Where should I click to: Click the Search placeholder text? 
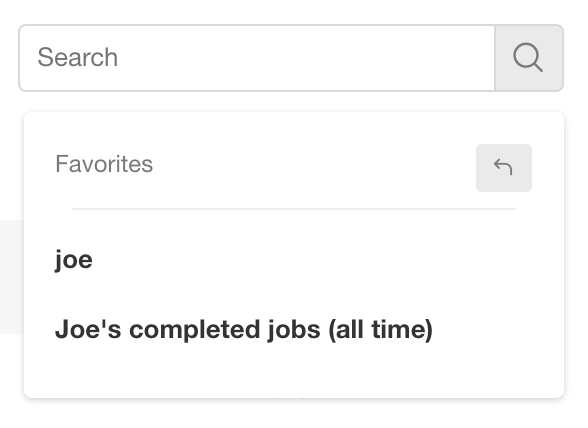(x=78, y=57)
